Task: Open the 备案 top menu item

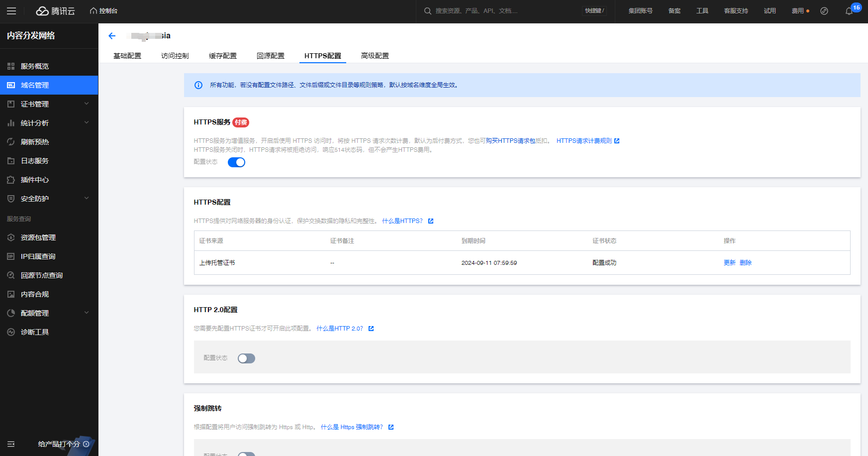Action: point(675,11)
